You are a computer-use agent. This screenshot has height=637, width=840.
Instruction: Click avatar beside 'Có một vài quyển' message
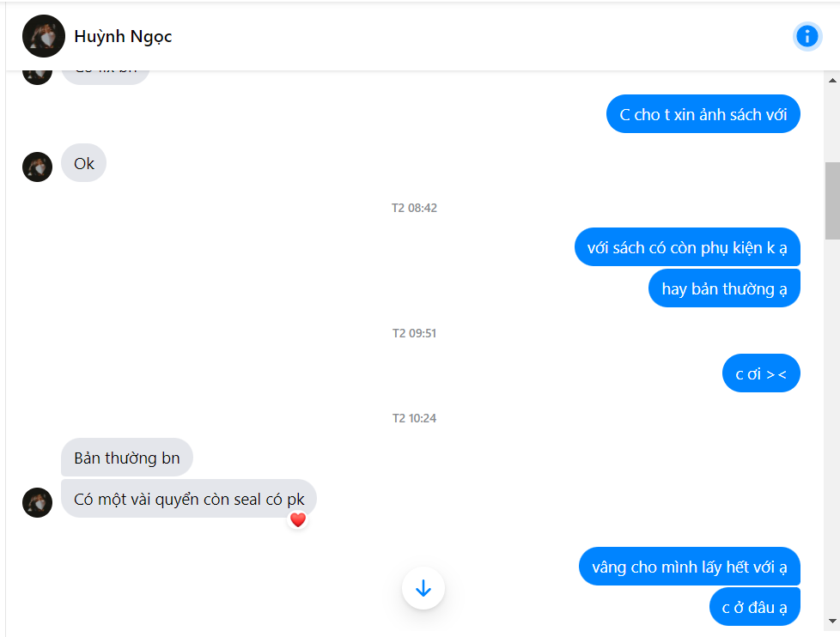point(38,502)
